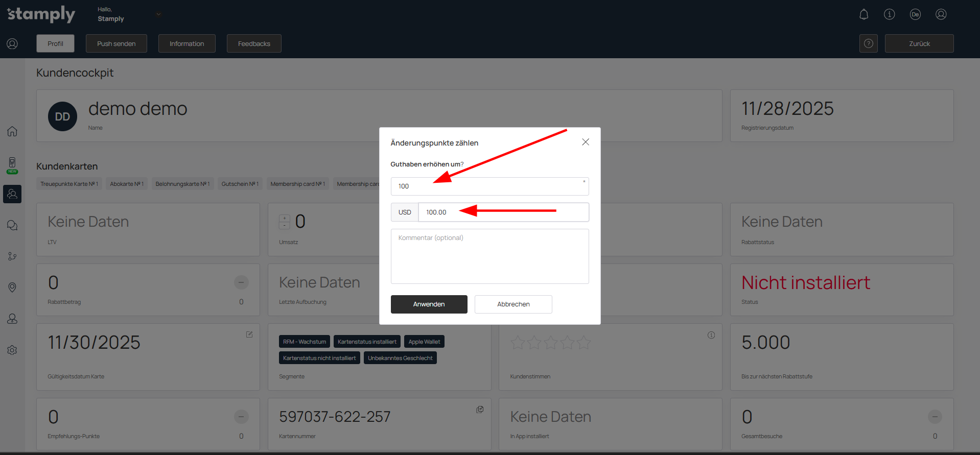The width and height of the screenshot is (980, 455).
Task: Click the question mark help button
Action: pyautogui.click(x=868, y=43)
